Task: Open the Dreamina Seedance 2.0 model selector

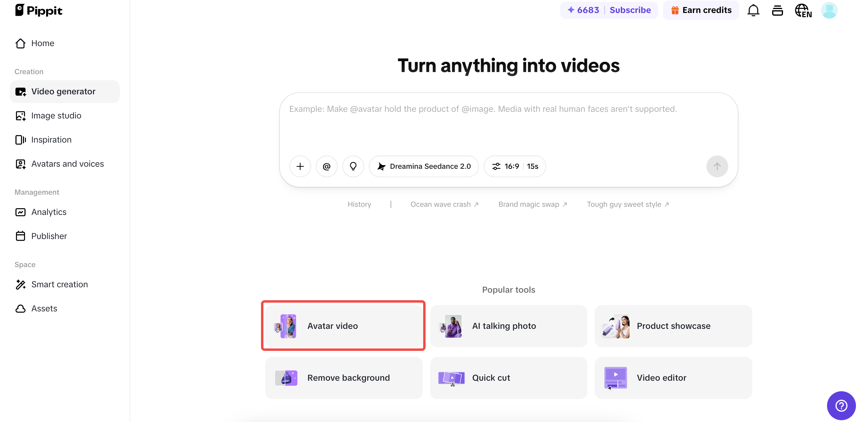Action: click(x=424, y=166)
